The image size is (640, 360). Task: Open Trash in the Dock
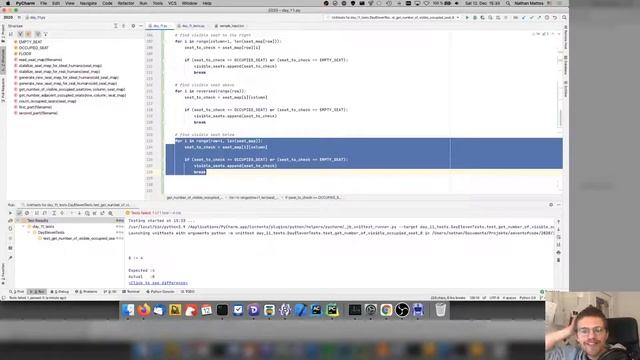(440, 310)
